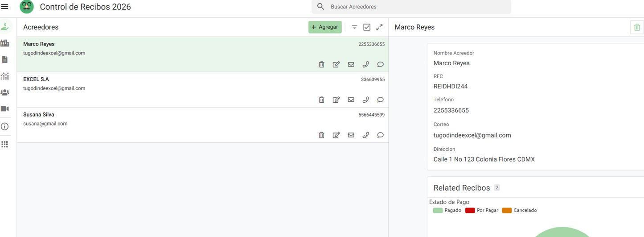Open the chart analytics sidebar view
Viewport: 644px width, 237px height.
pos(5,76)
